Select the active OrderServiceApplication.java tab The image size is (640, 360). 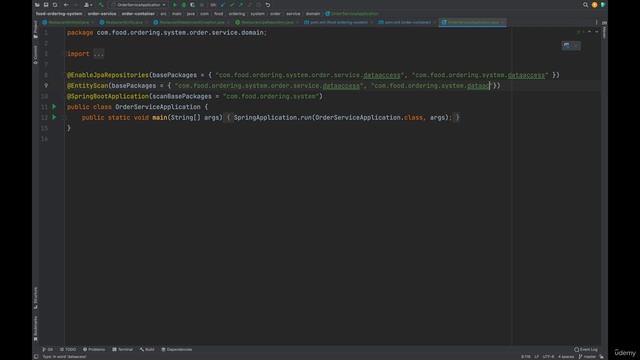tap(473, 22)
